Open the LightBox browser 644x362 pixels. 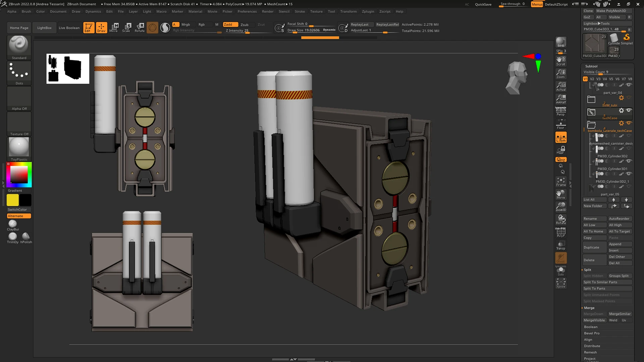[x=44, y=28]
